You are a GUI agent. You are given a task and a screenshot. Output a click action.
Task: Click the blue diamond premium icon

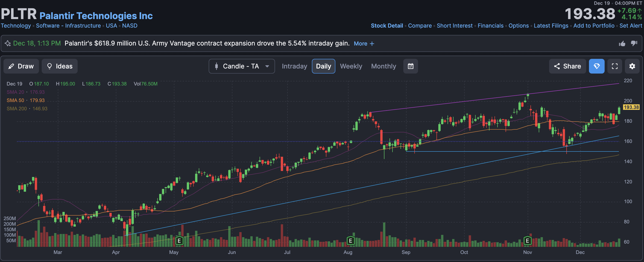pyautogui.click(x=597, y=66)
